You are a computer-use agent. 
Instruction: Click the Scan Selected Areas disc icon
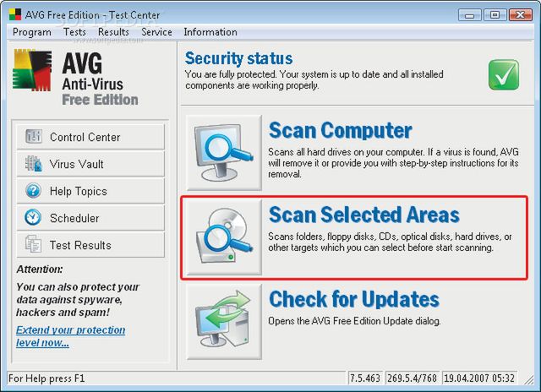(224, 237)
